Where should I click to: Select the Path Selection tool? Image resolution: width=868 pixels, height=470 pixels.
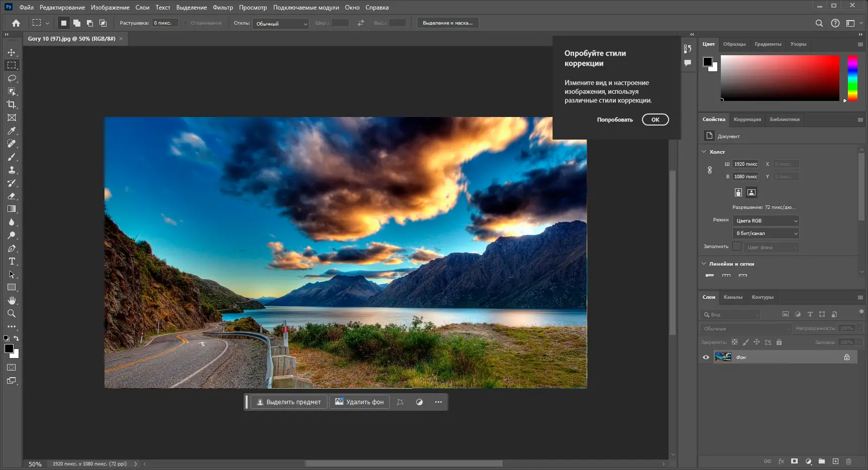tap(12, 274)
